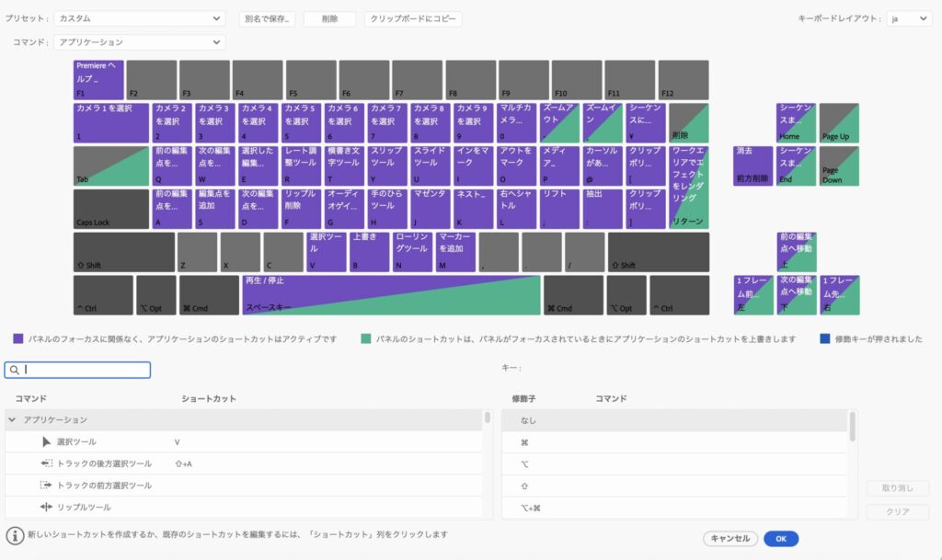942x560 pixels.
Task: Click the 取り消し button
Action: pyautogui.click(x=898, y=488)
